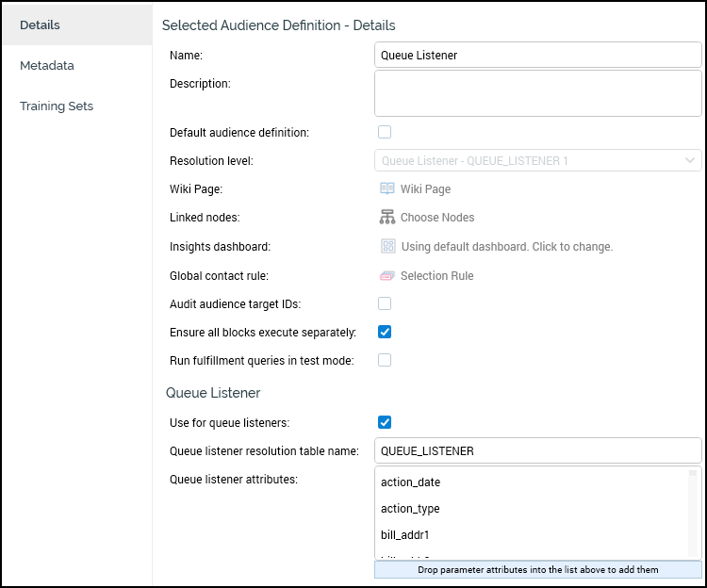Switch to the Metadata tab

(47, 66)
